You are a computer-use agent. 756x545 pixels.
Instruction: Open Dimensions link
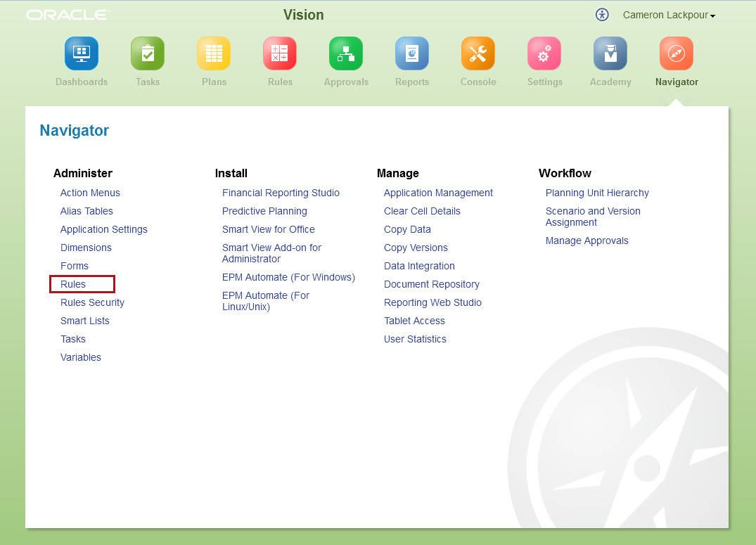86,248
